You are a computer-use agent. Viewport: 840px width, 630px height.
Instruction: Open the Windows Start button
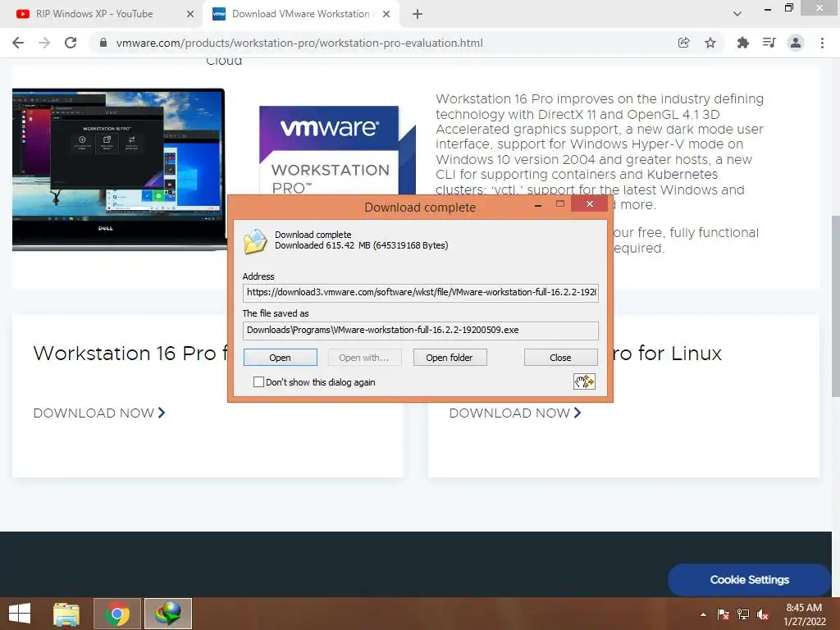pyautogui.click(x=20, y=614)
